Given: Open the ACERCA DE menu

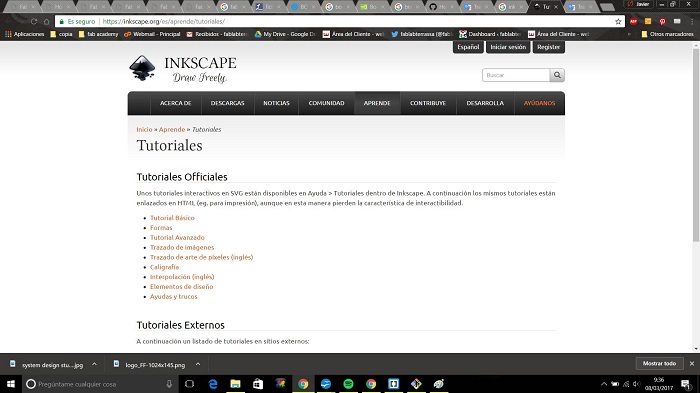Looking at the screenshot, I should 175,103.
